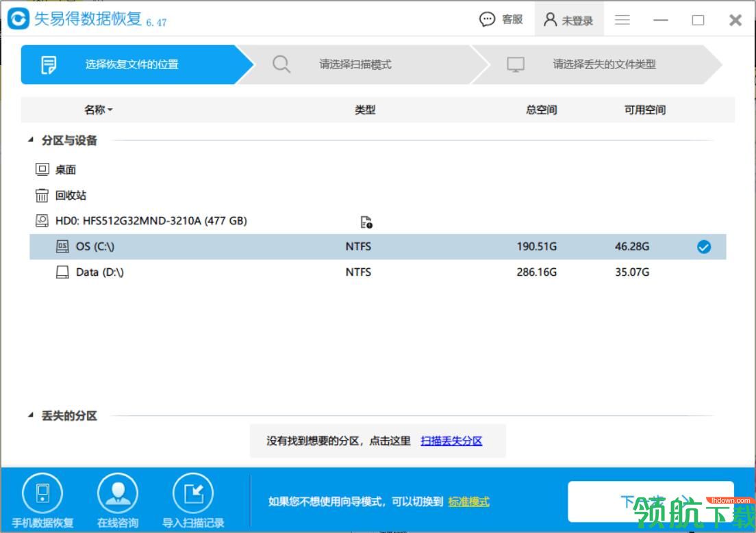Image resolution: width=756 pixels, height=533 pixels.
Task: Click the drive icon of Data (D:\)
Action: (x=62, y=272)
